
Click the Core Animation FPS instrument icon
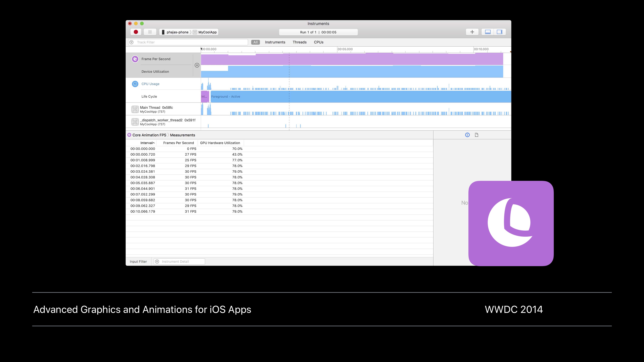[x=135, y=59]
